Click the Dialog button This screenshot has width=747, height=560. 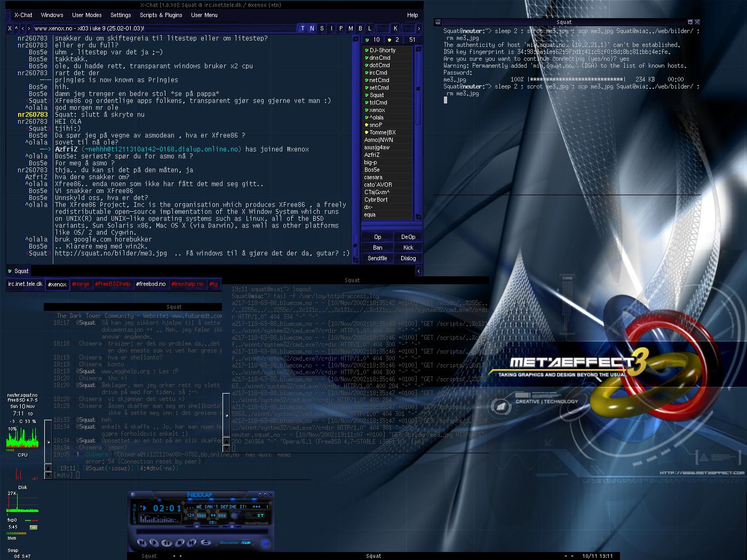point(408,259)
